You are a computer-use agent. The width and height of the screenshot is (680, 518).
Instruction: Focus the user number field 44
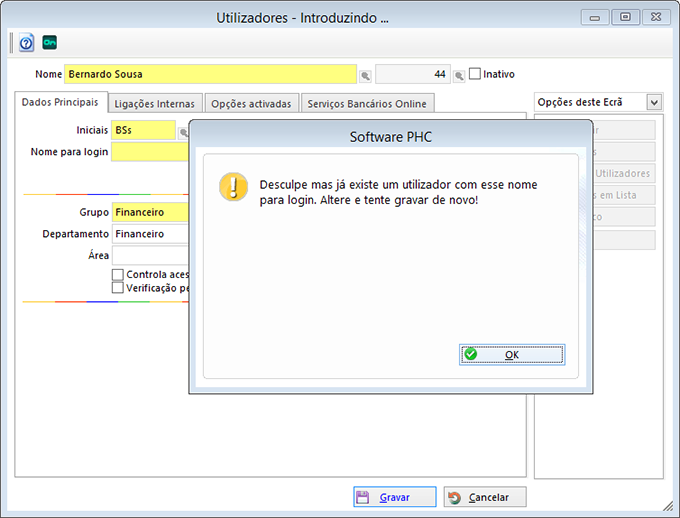point(412,74)
